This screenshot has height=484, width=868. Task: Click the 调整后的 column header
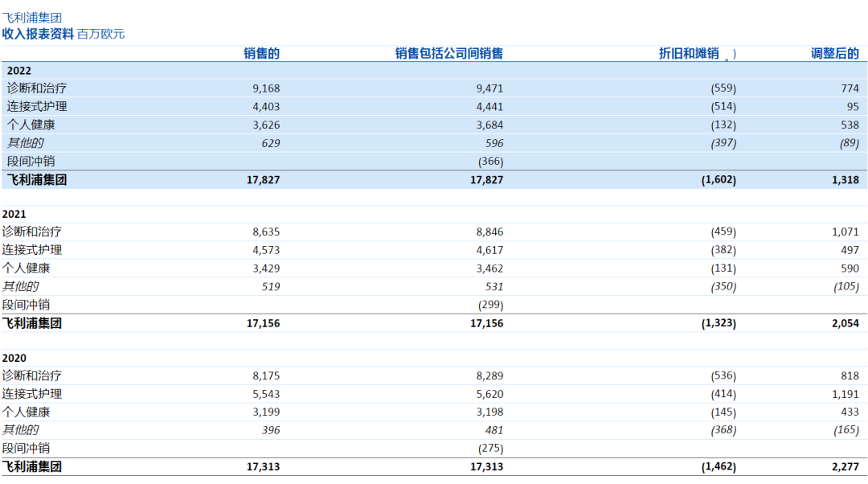click(x=835, y=54)
